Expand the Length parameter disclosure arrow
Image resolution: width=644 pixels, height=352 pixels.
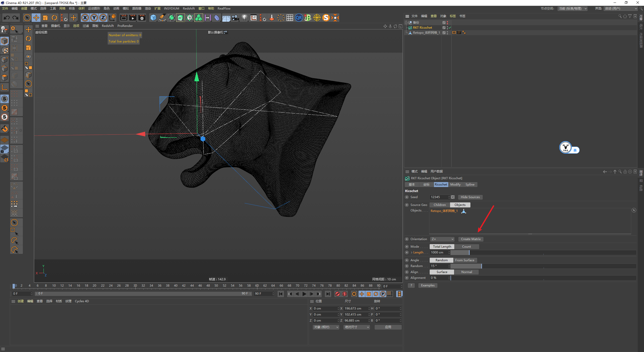tap(412, 252)
